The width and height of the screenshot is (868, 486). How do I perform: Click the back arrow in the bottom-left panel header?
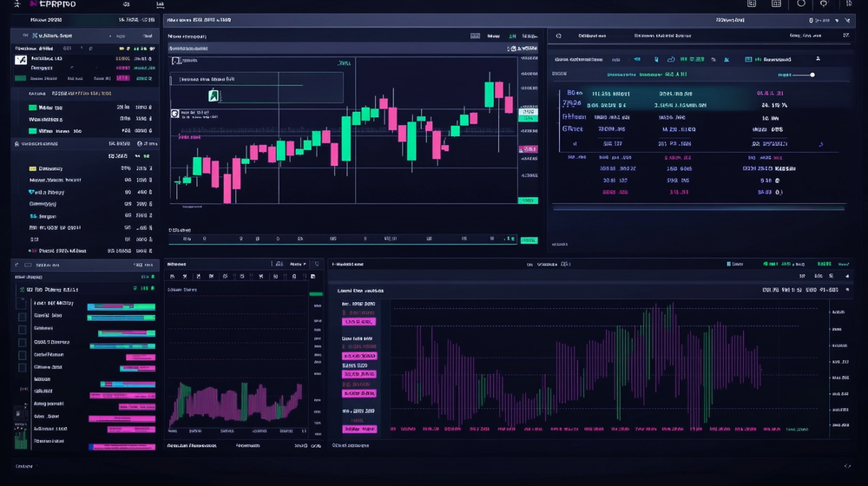(16, 266)
